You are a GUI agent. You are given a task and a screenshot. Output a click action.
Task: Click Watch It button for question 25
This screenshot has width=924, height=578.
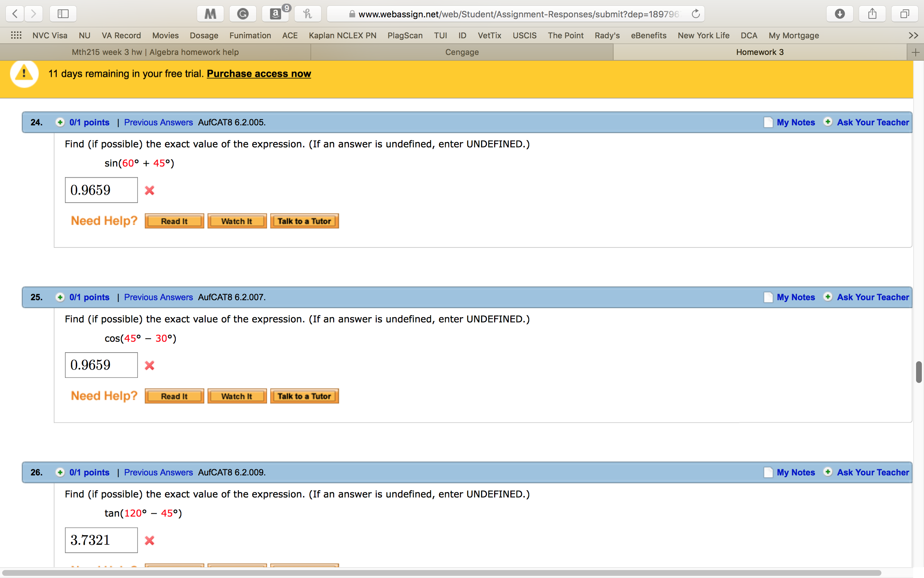click(237, 396)
